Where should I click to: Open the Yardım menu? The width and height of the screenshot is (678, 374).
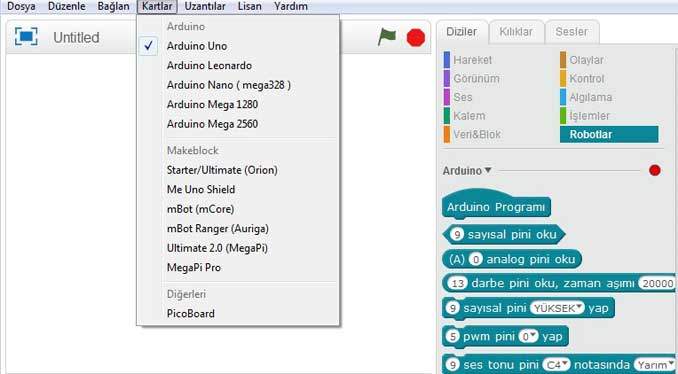291,6
